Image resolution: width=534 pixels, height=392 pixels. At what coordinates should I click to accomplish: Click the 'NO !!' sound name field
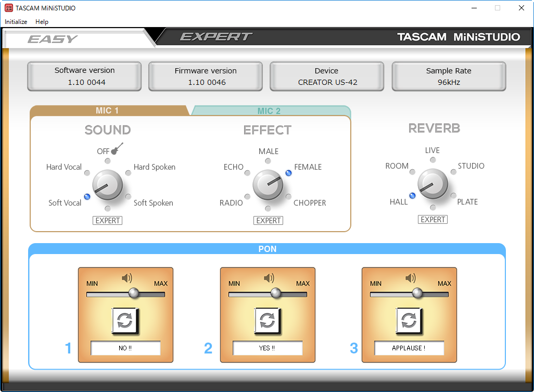(x=125, y=348)
